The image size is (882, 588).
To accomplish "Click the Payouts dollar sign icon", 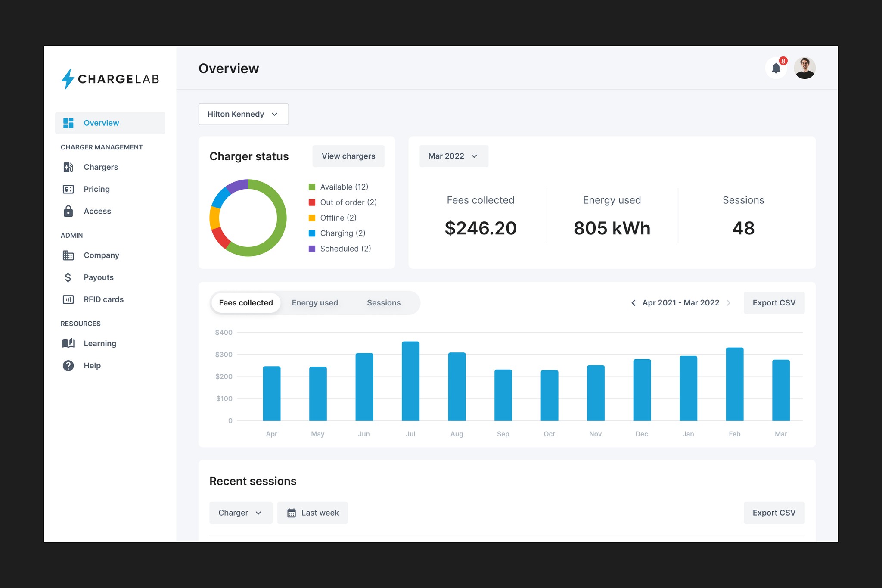I will [68, 277].
